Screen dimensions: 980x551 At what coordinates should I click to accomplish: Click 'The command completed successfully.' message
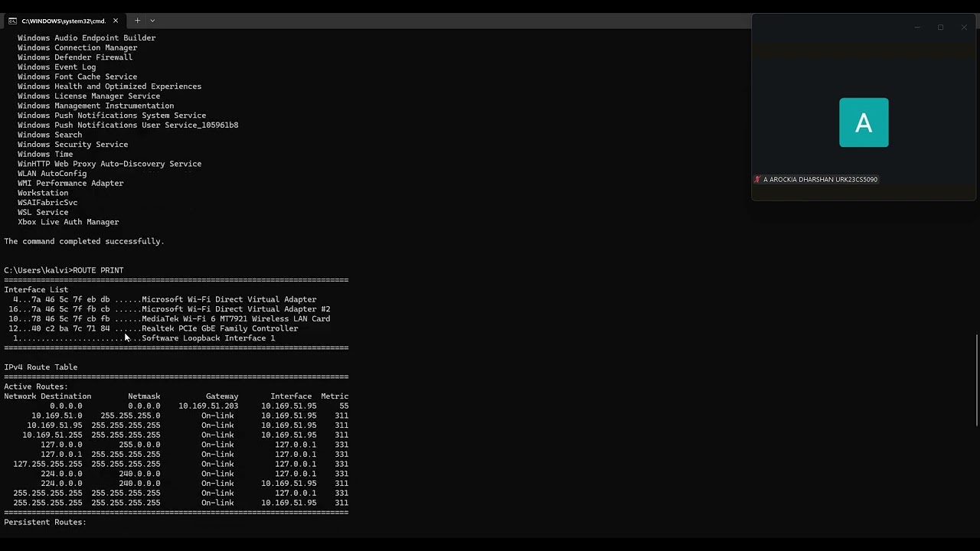84,241
